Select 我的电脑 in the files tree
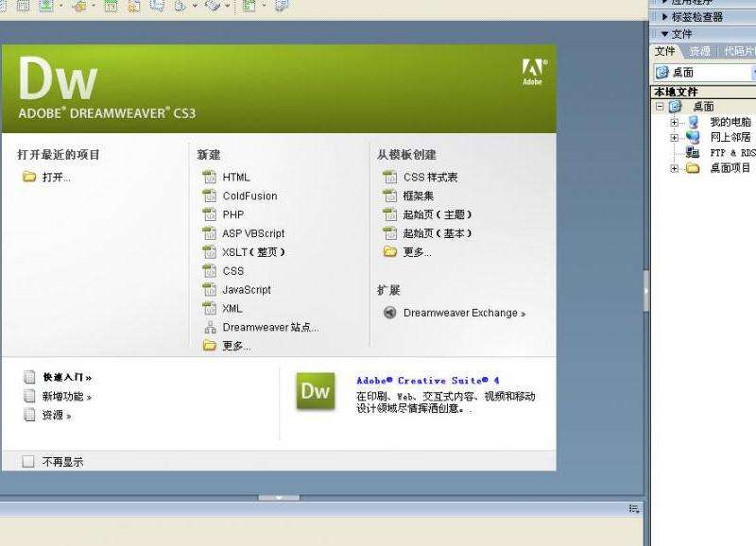This screenshot has height=546, width=756. pos(730,123)
